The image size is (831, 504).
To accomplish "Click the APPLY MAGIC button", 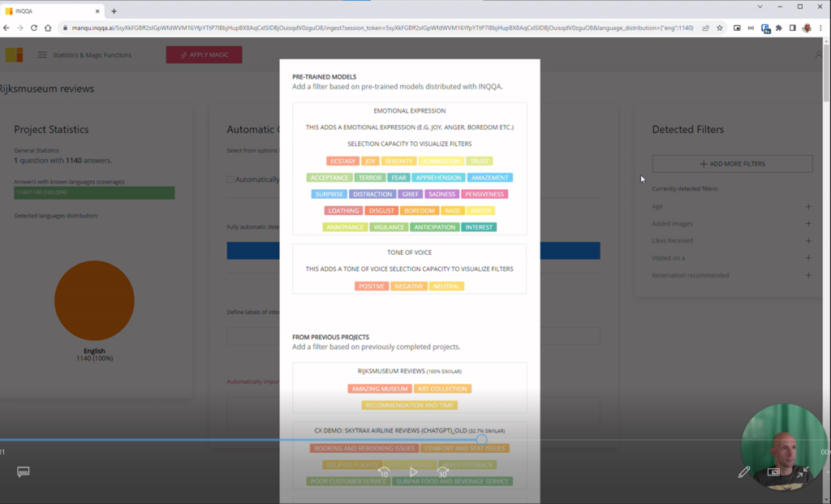I will 204,54.
